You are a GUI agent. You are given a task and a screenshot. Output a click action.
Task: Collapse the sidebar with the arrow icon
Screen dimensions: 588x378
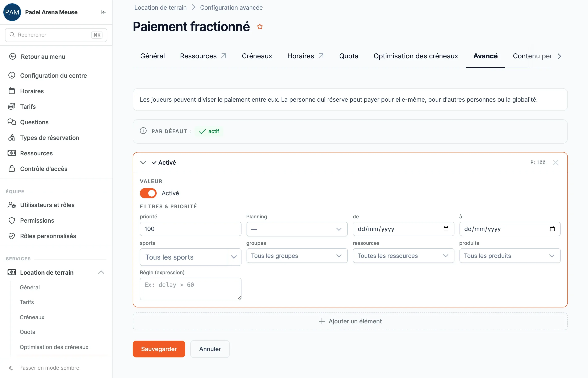tap(103, 12)
